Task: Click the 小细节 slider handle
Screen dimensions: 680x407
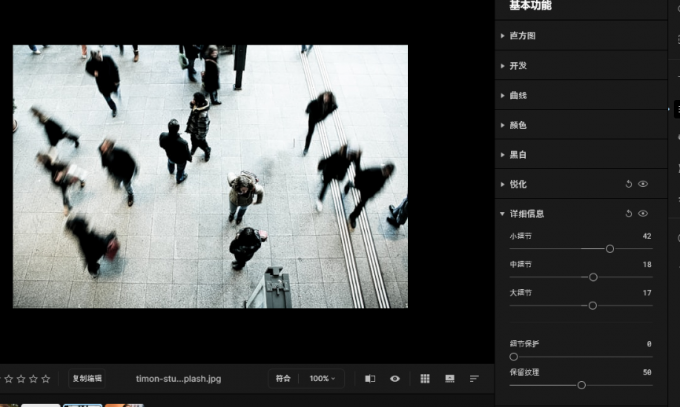Action: coord(610,248)
